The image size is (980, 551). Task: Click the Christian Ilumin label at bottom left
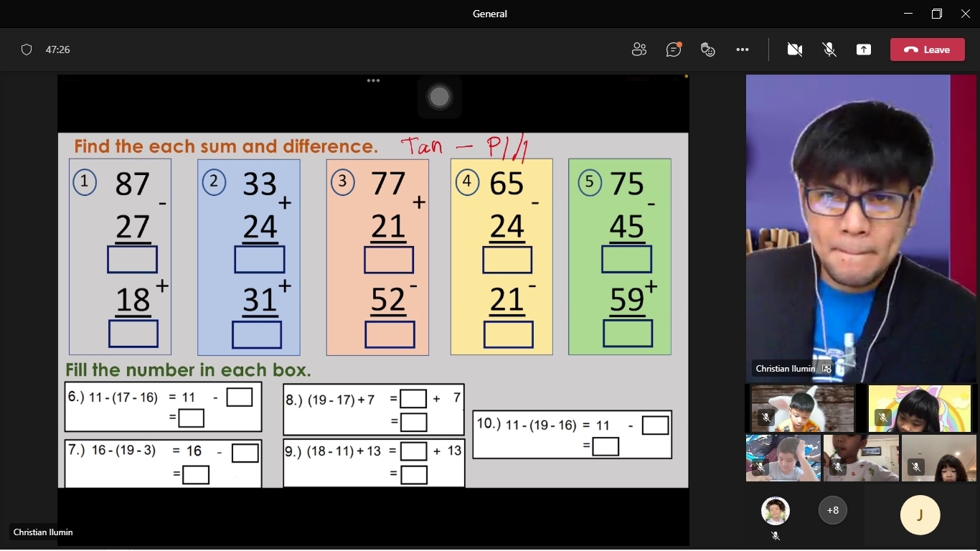43,532
